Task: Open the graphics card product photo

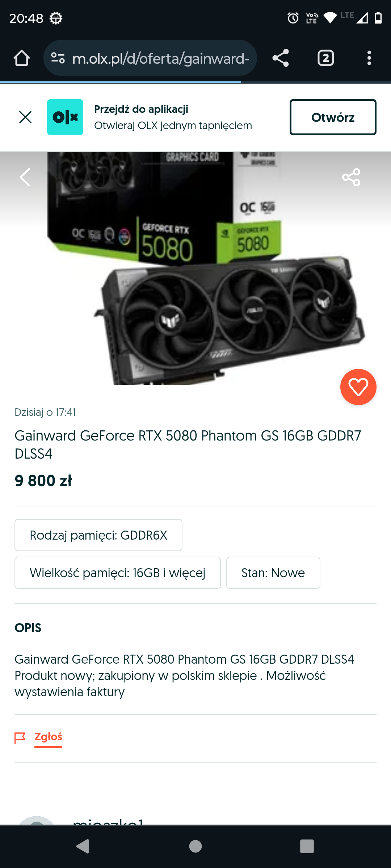Action: [195, 268]
